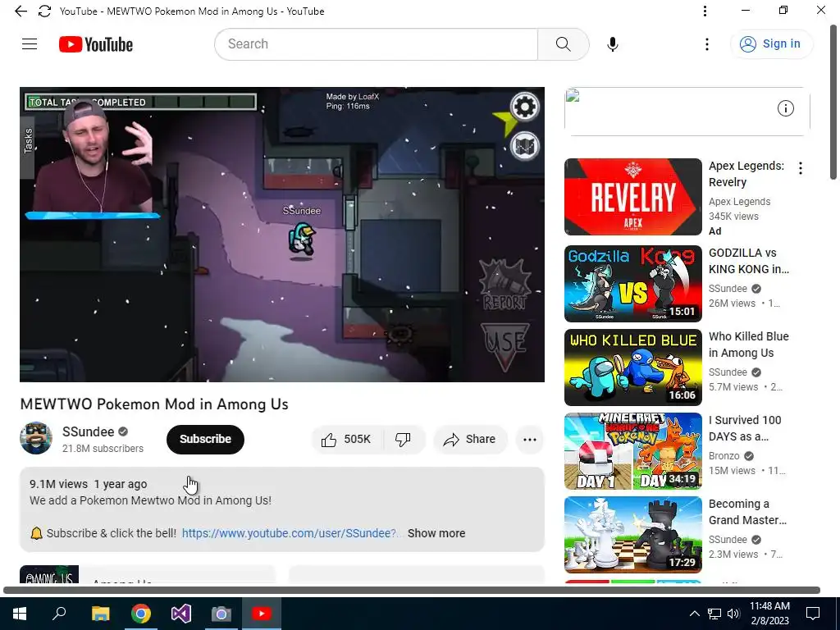Like the video with thumbs up

[x=346, y=440]
